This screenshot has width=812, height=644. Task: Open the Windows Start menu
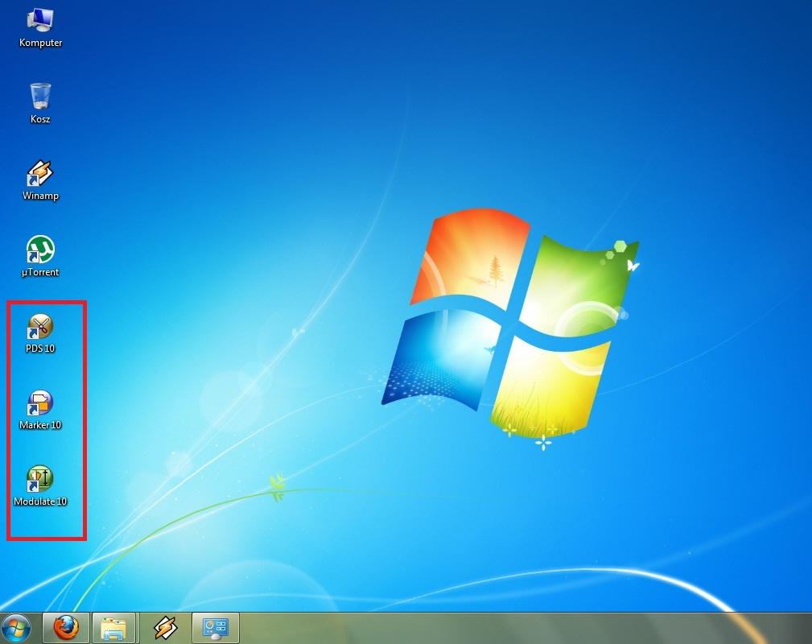pos(16,629)
